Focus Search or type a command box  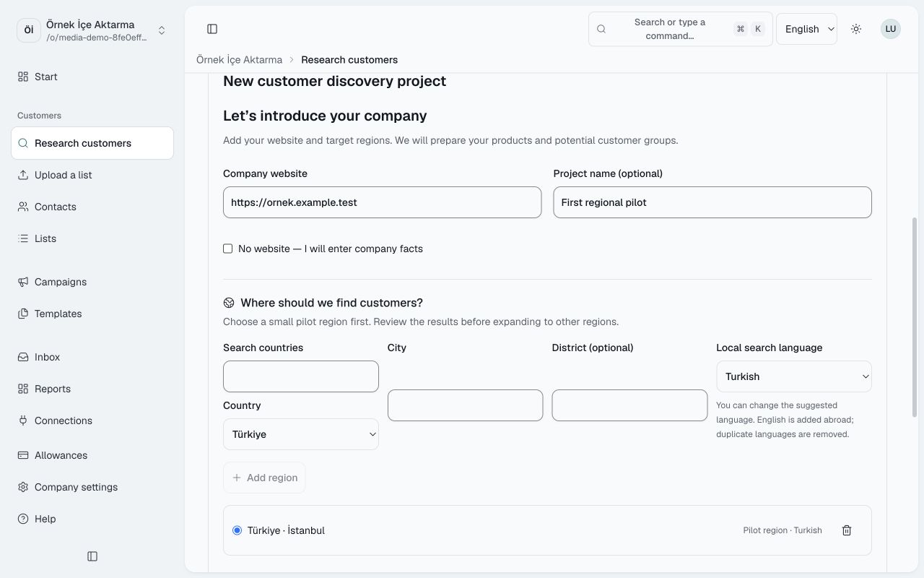coord(680,29)
